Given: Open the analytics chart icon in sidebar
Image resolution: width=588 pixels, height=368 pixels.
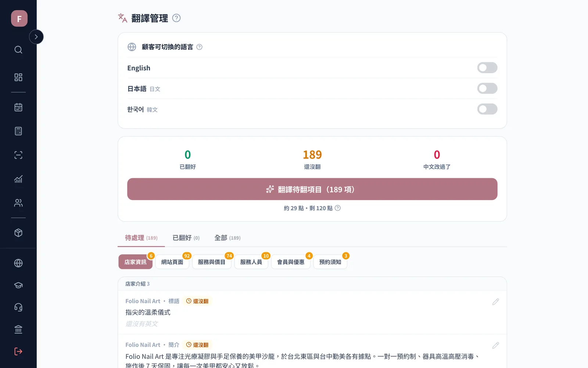Looking at the screenshot, I should [x=18, y=179].
